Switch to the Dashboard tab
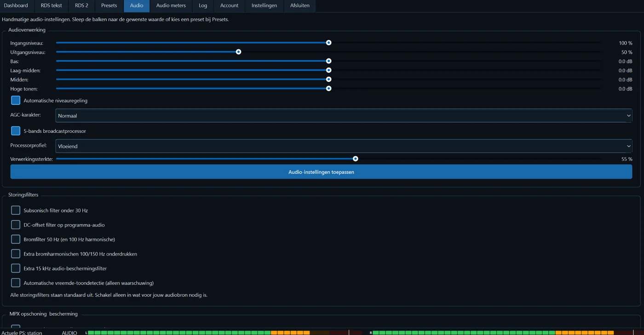644x335 pixels. click(16, 6)
